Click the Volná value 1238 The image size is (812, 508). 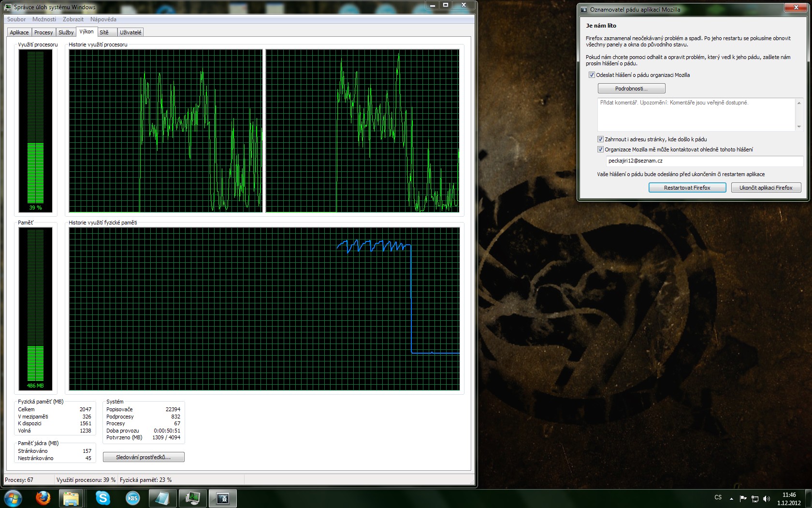click(x=86, y=431)
